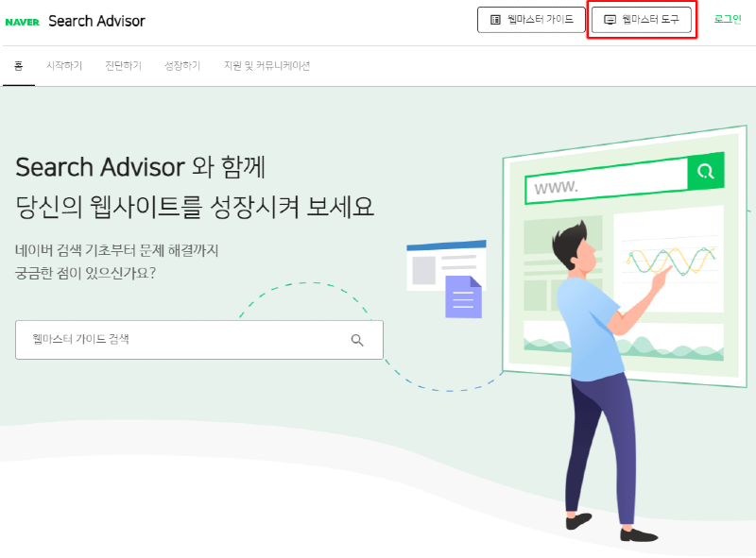
Task: Click the green search button in illustration
Action: [x=706, y=171]
